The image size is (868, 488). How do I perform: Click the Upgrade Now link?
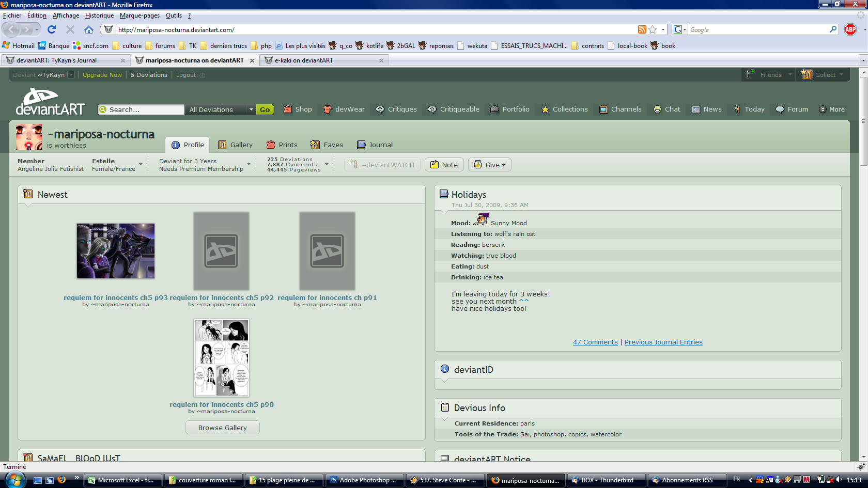click(x=102, y=75)
